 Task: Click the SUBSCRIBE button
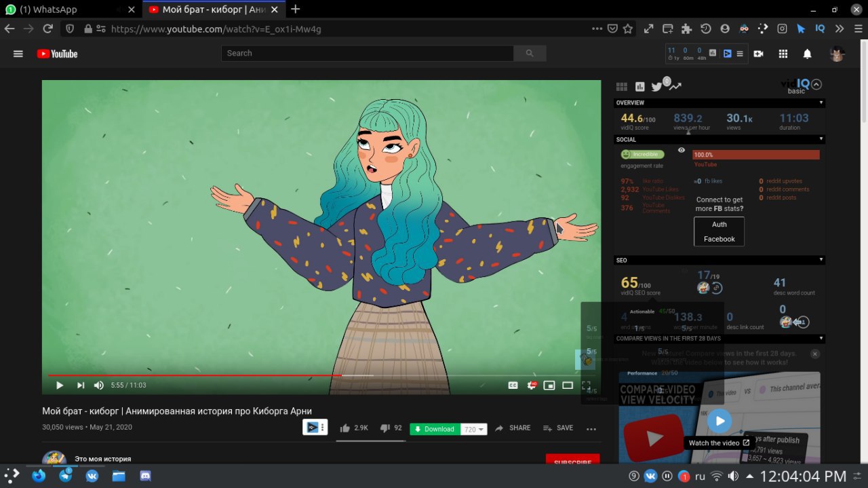(573, 459)
